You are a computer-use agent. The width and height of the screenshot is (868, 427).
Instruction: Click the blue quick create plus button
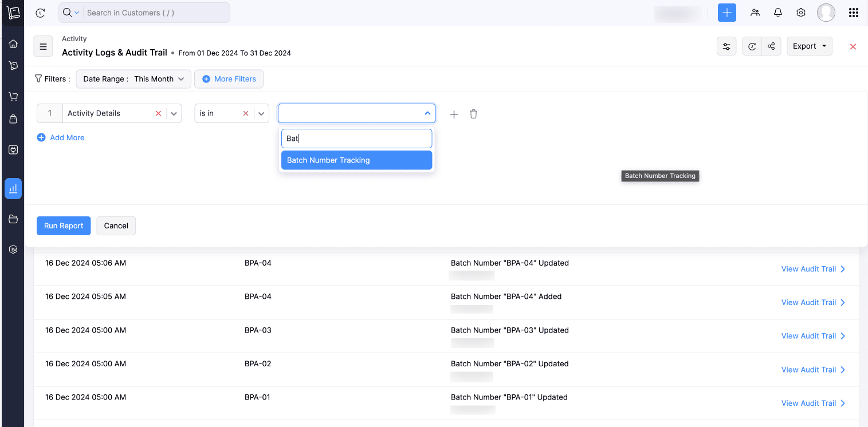(726, 13)
